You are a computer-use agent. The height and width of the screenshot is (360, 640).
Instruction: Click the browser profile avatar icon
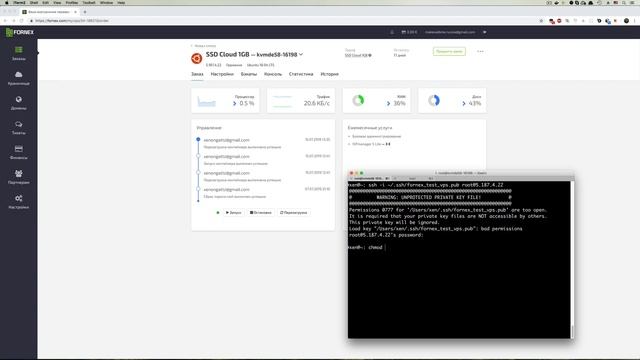tap(627, 20)
